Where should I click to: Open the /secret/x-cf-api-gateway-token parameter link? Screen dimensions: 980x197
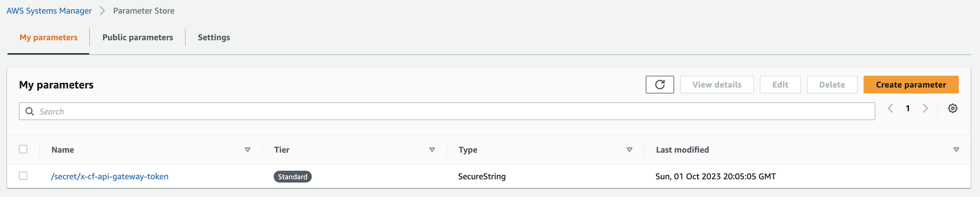pyautogui.click(x=110, y=177)
